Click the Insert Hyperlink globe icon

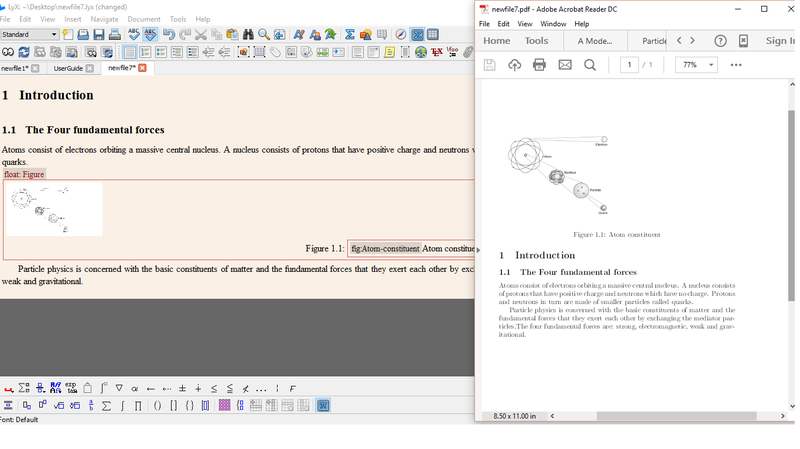click(x=421, y=52)
